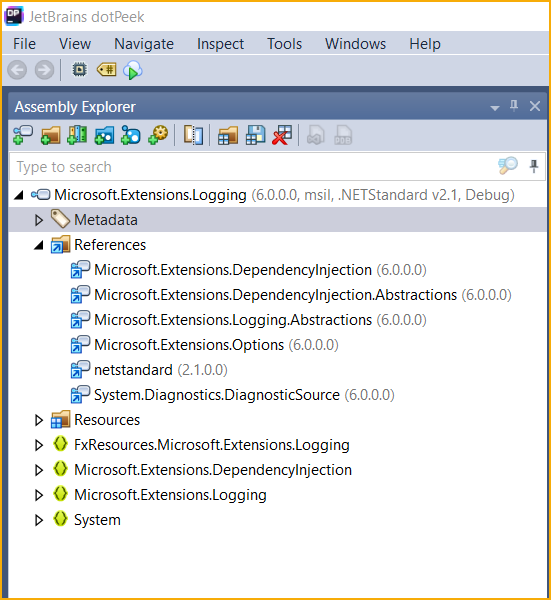Click the Metadata tag icon

(60, 219)
